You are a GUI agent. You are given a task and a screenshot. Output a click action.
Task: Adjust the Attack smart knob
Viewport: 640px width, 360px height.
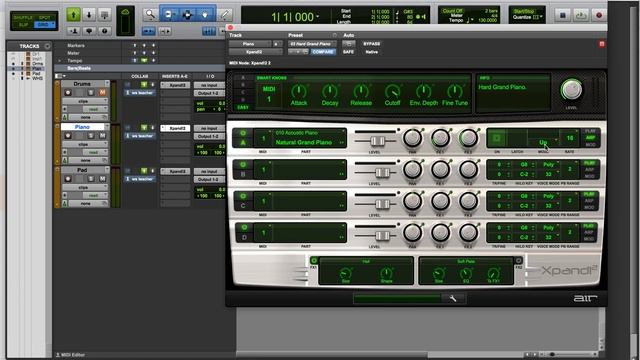pos(299,91)
